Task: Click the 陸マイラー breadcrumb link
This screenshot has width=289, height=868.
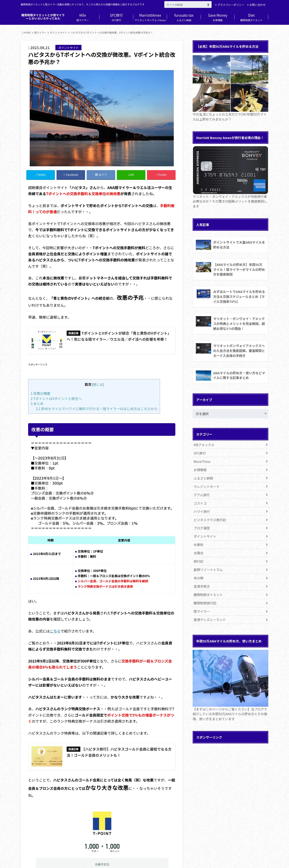Action: (40, 33)
